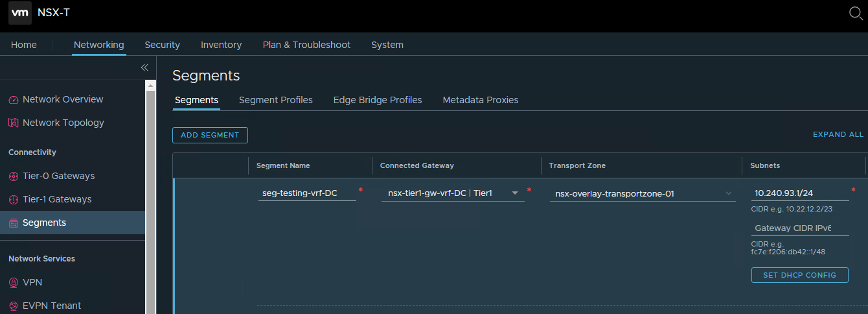Open Metadata Proxies tab
The height and width of the screenshot is (314, 868).
[x=481, y=100]
